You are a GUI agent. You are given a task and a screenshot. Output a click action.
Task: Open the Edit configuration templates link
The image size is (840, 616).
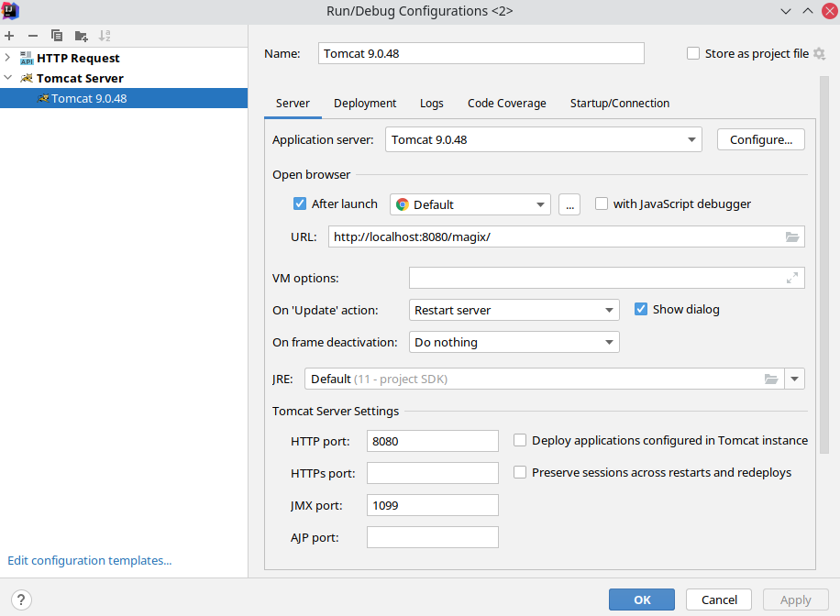90,560
